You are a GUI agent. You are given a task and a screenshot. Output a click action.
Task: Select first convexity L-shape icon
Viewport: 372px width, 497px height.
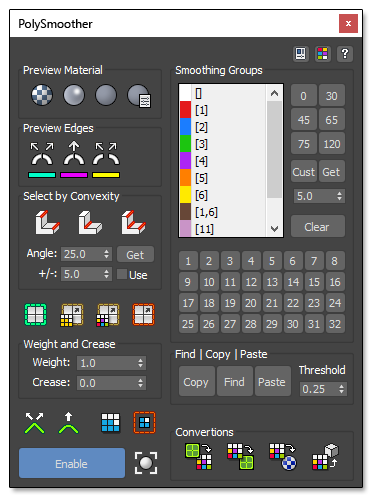click(47, 222)
